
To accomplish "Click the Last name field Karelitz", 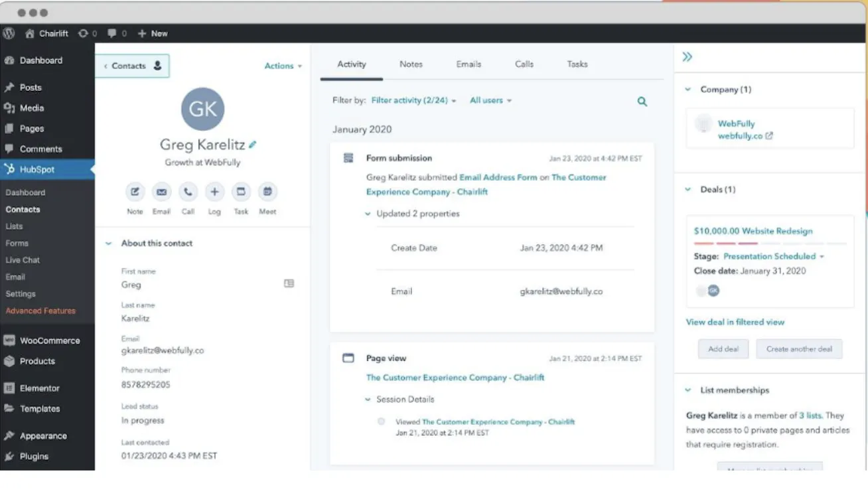I will click(135, 319).
